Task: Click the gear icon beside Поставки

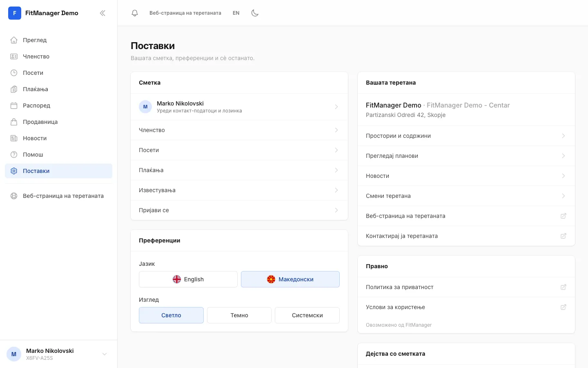Action: pos(14,171)
